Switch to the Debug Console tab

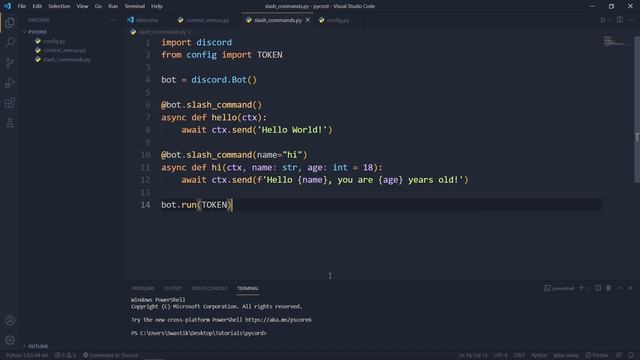209,288
